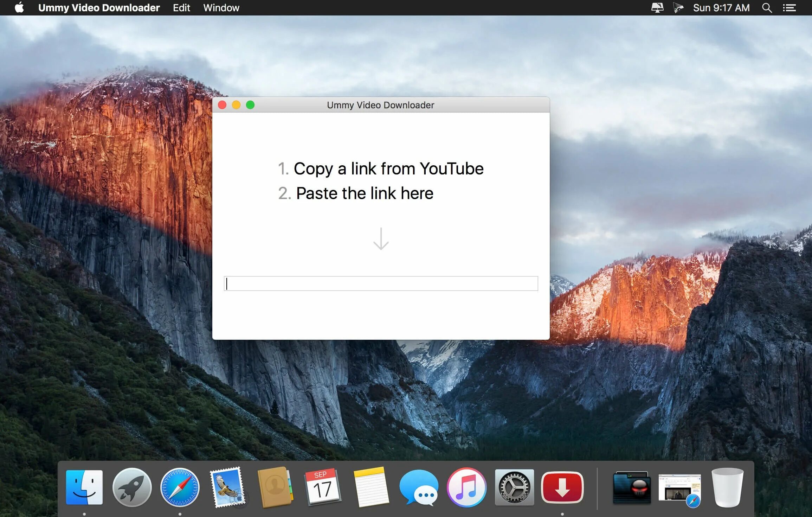Open the Notes app icon

point(371,487)
